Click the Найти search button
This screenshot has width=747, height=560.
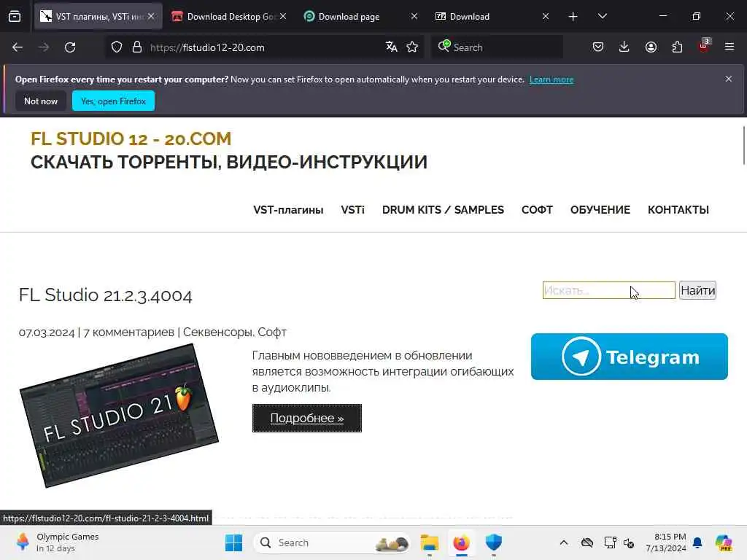697,290
